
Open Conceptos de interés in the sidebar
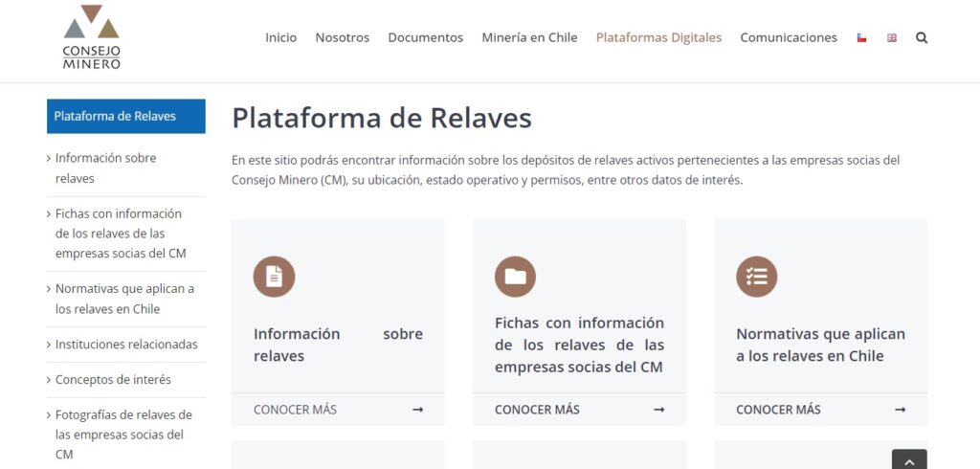(x=113, y=380)
